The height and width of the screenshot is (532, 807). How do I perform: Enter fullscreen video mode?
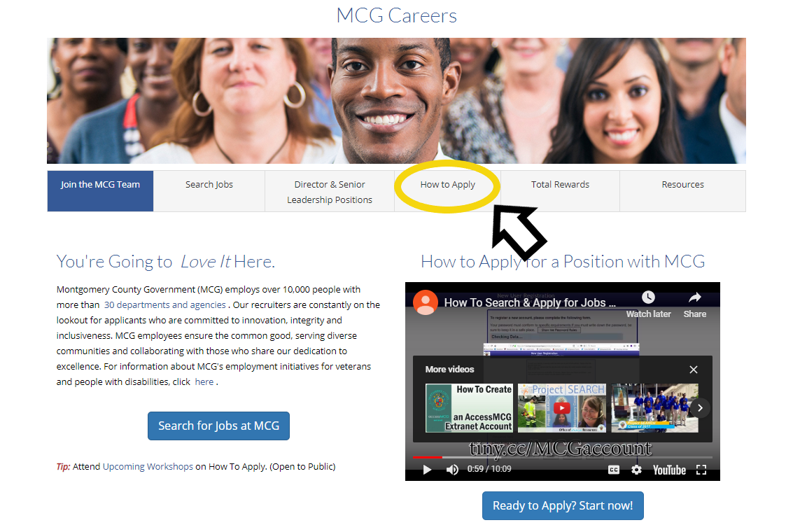coord(701,470)
